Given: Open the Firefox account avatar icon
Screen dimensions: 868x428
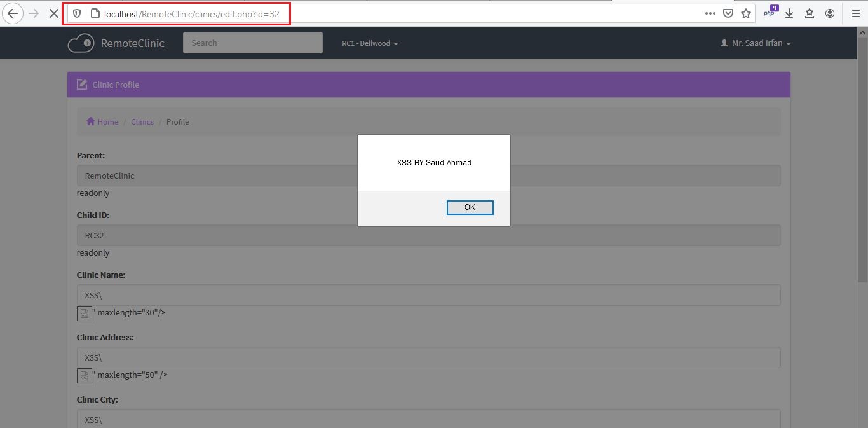Looking at the screenshot, I should [830, 13].
